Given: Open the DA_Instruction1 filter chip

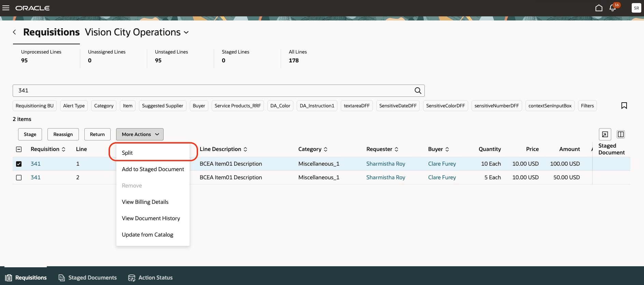Looking at the screenshot, I should 317,106.
